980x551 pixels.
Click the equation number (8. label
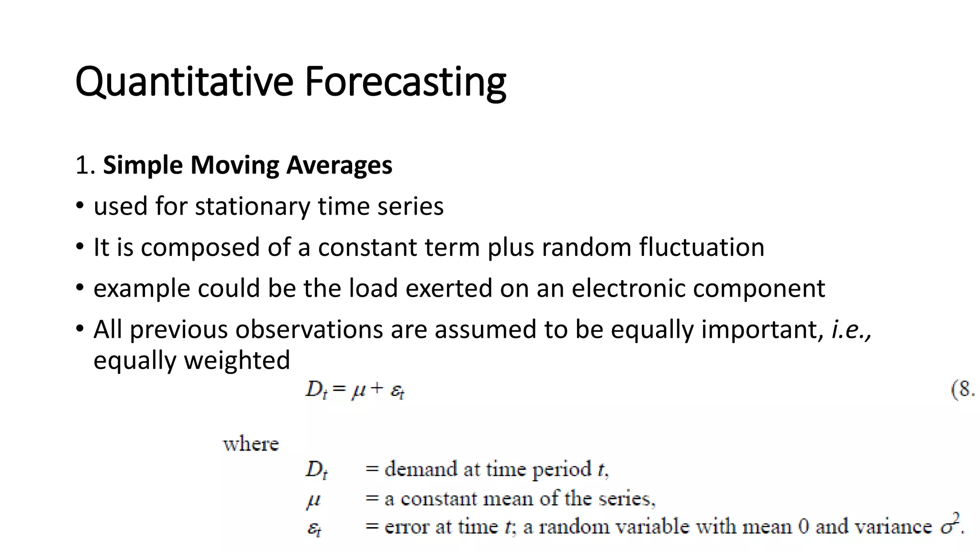[x=963, y=389]
